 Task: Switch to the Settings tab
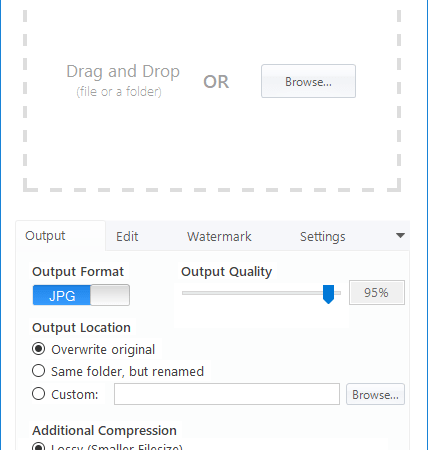[322, 236]
